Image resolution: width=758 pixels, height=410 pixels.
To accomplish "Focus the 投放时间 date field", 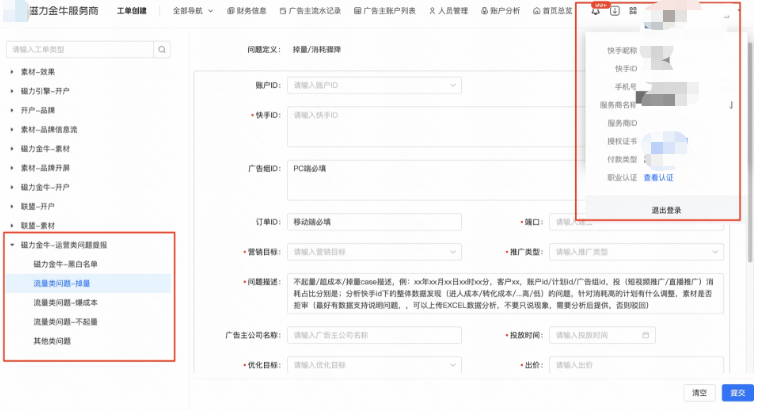I will [x=602, y=335].
